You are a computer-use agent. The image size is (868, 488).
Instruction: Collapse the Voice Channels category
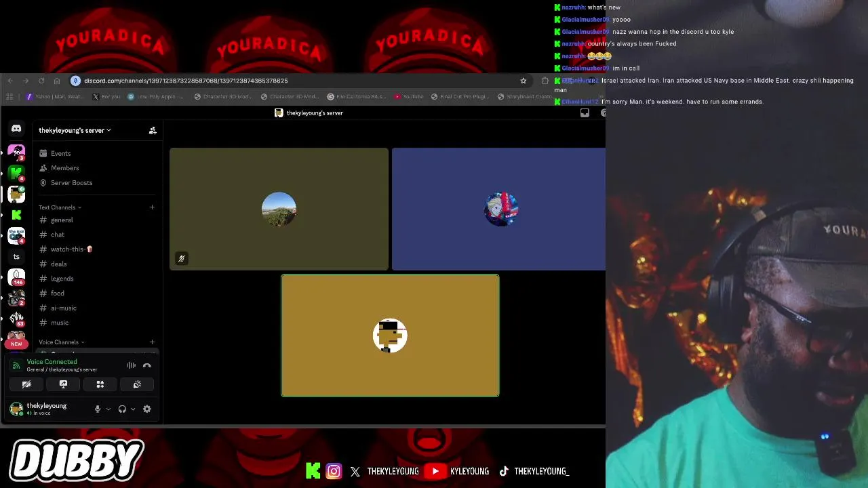point(61,342)
